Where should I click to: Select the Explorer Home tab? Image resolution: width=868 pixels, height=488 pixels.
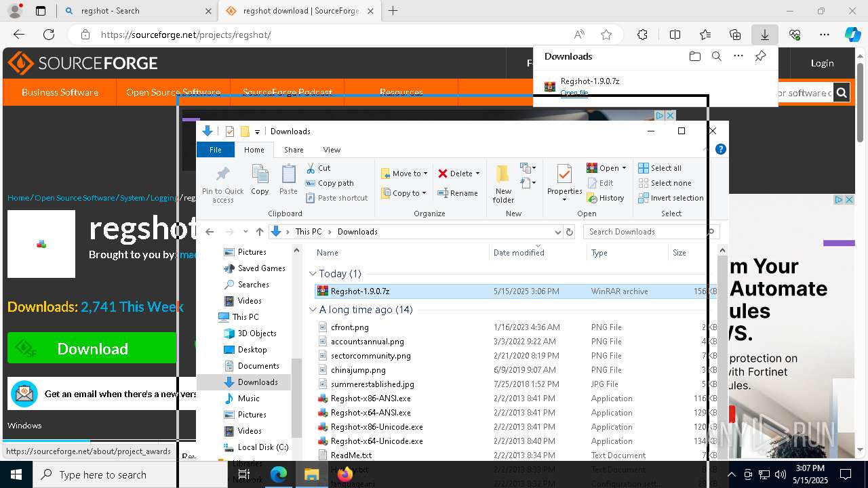[x=254, y=150]
